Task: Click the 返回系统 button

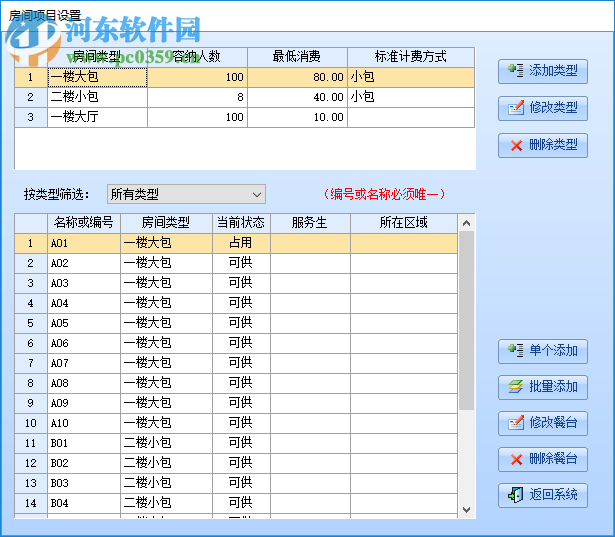Action: (543, 495)
